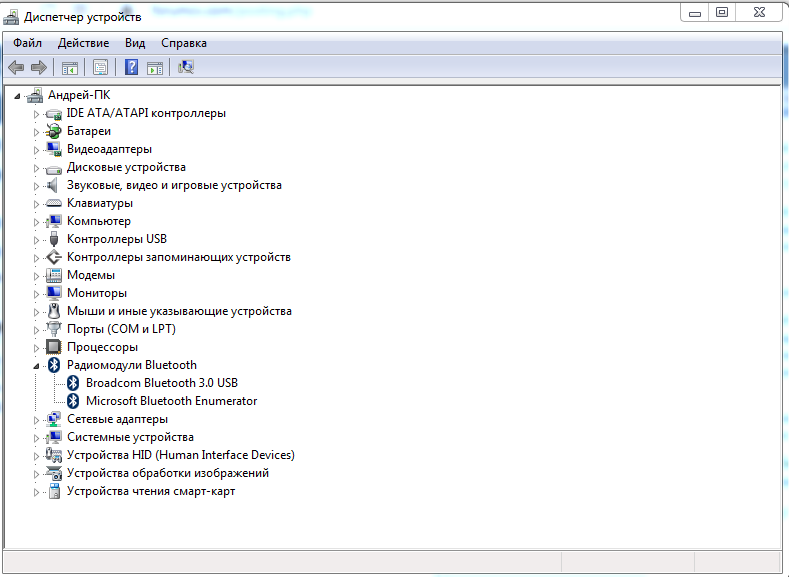Click the show/hide console tree icon
The image size is (789, 577).
[x=70, y=67]
